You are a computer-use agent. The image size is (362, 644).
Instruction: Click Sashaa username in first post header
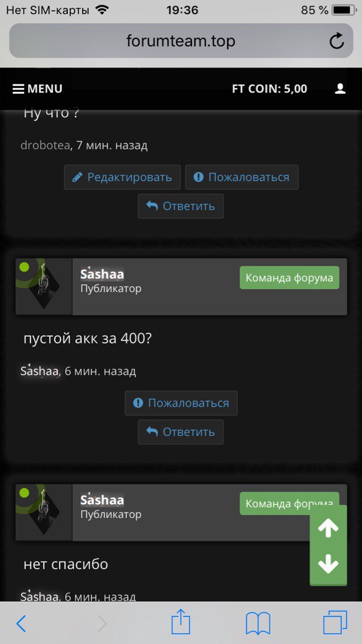pos(102,274)
